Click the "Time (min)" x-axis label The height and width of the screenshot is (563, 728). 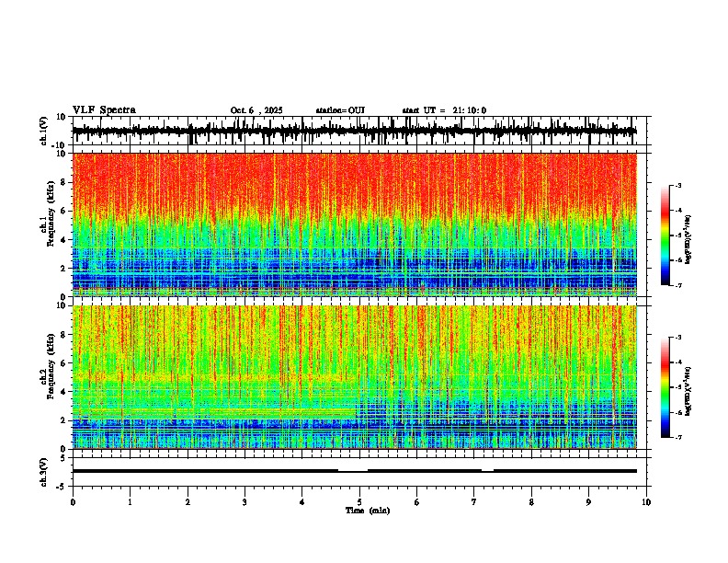coord(368,511)
